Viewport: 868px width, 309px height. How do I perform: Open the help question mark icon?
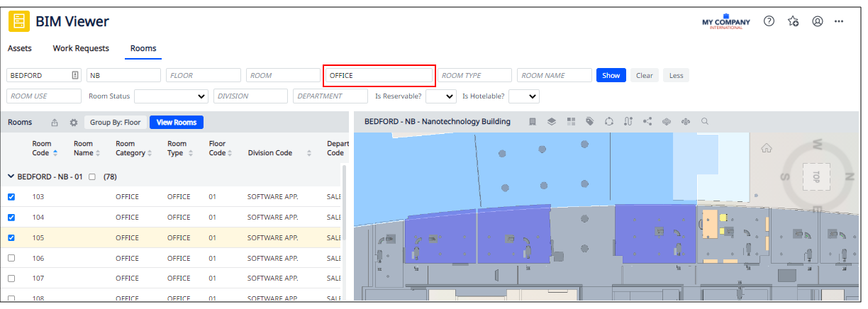769,21
